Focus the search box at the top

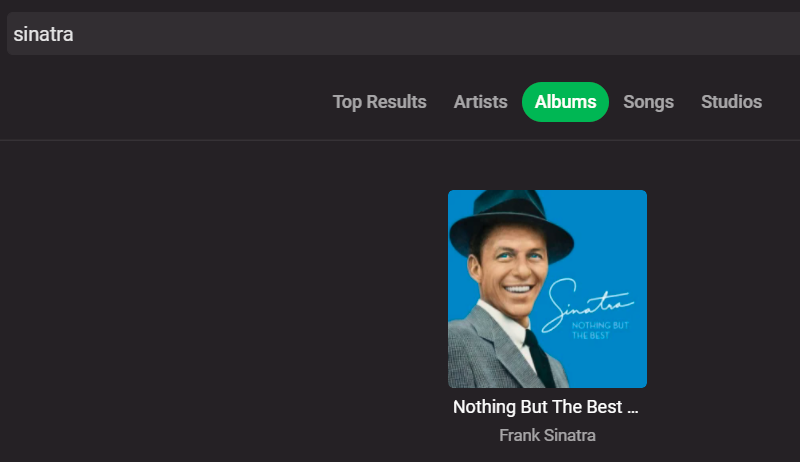point(400,34)
